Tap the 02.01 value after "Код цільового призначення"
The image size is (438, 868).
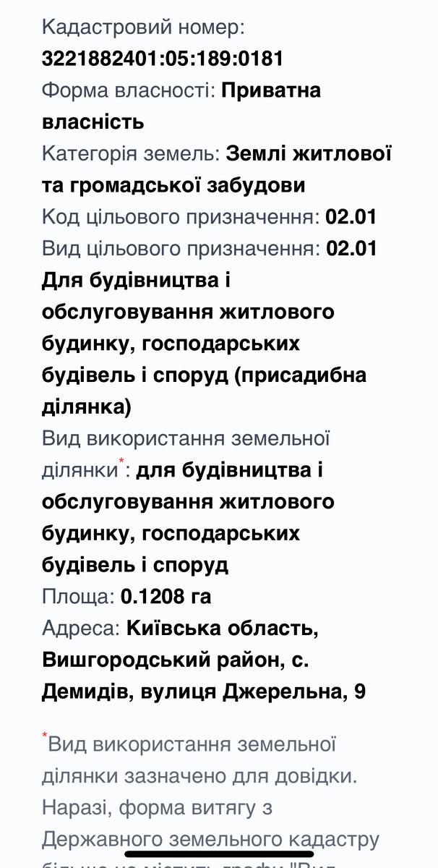click(x=351, y=217)
